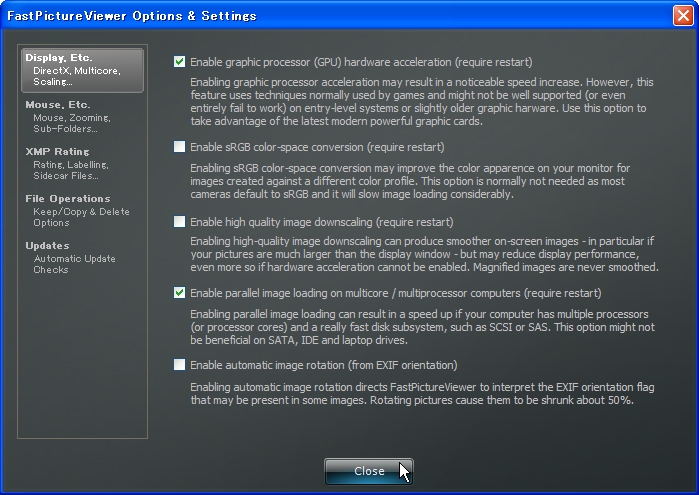This screenshot has height=495, width=699.
Task: Click the sRGB conversion description paragraph
Action: pyautogui.click(x=410, y=181)
